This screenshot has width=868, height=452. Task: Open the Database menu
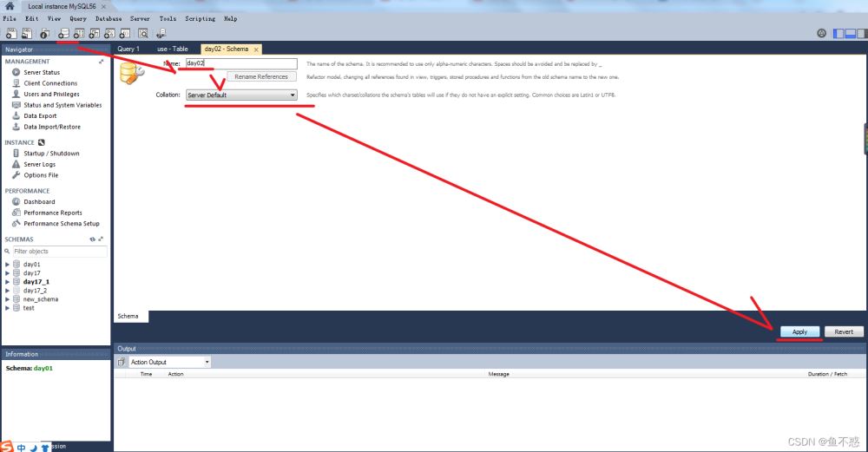click(108, 19)
